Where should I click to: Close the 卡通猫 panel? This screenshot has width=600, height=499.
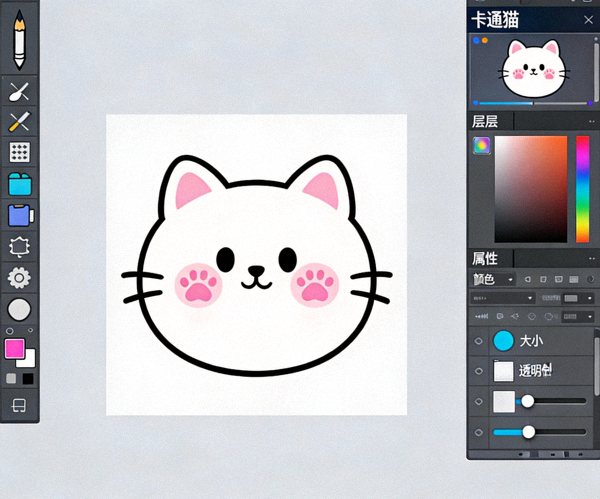[589, 20]
